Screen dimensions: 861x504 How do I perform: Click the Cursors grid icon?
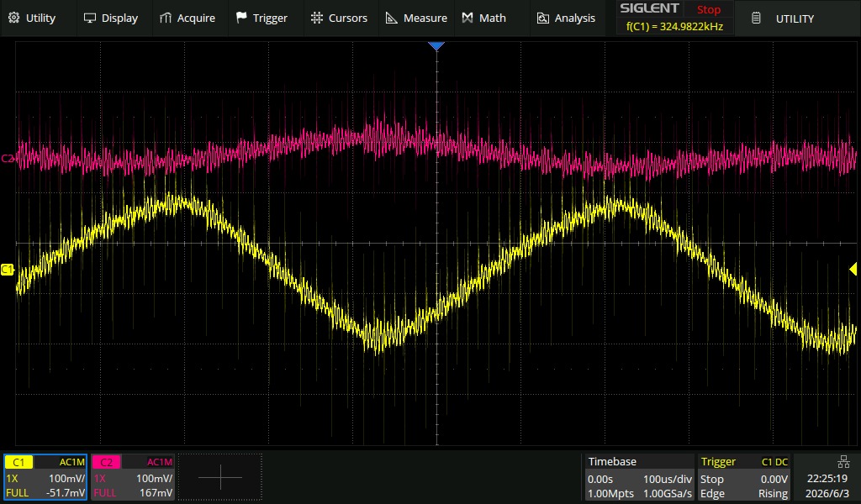point(317,18)
